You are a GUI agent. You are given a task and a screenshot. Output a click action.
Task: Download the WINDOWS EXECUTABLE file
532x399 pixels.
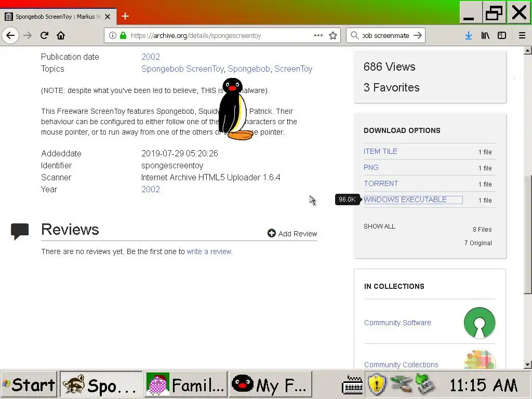pos(405,199)
